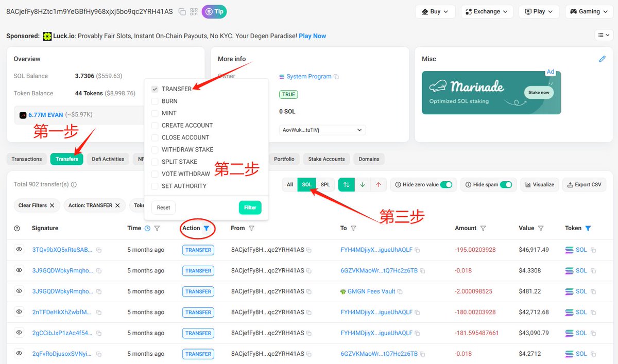Select both-directions flow arrows icon
Screen dimensions: 618x364
(x=346, y=184)
